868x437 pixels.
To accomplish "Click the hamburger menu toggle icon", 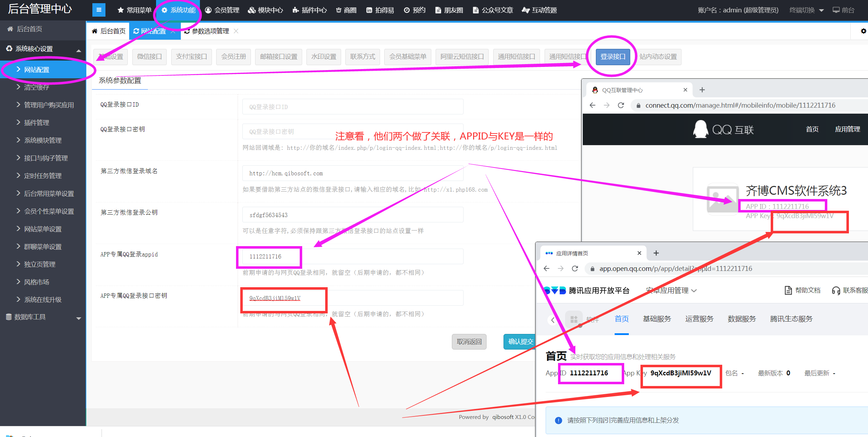I will click(99, 10).
